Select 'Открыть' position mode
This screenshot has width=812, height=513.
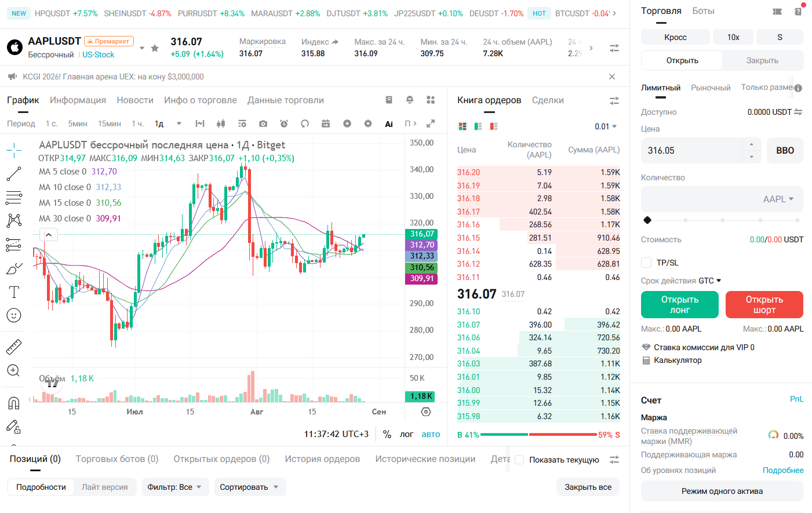click(x=682, y=60)
